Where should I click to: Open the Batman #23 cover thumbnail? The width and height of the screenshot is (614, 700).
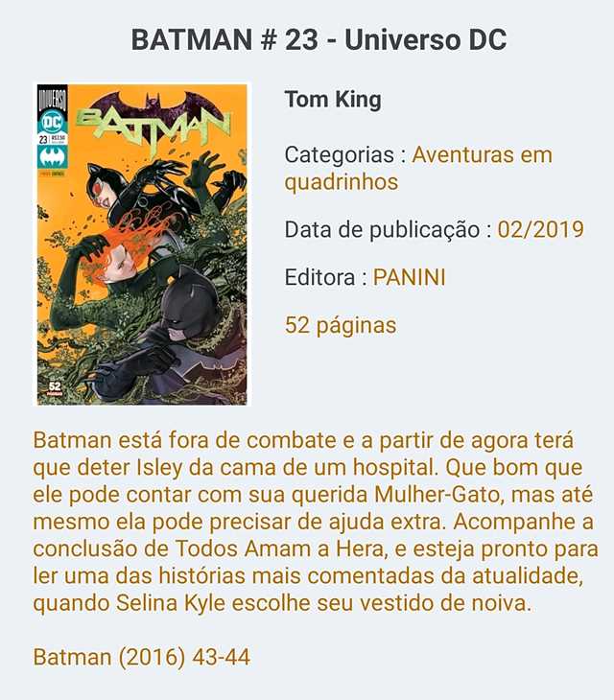tap(142, 245)
